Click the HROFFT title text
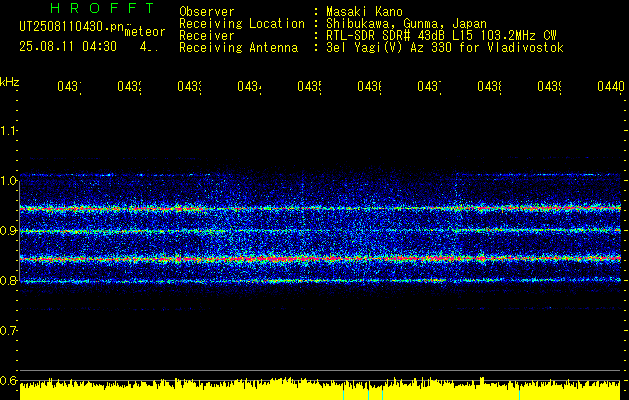629x400 pixels. pyautogui.click(x=103, y=8)
